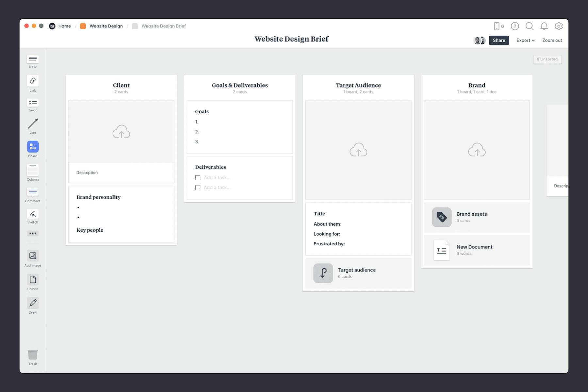Check the first Add a task checkbox
The width and height of the screenshot is (588, 392).
(x=198, y=177)
